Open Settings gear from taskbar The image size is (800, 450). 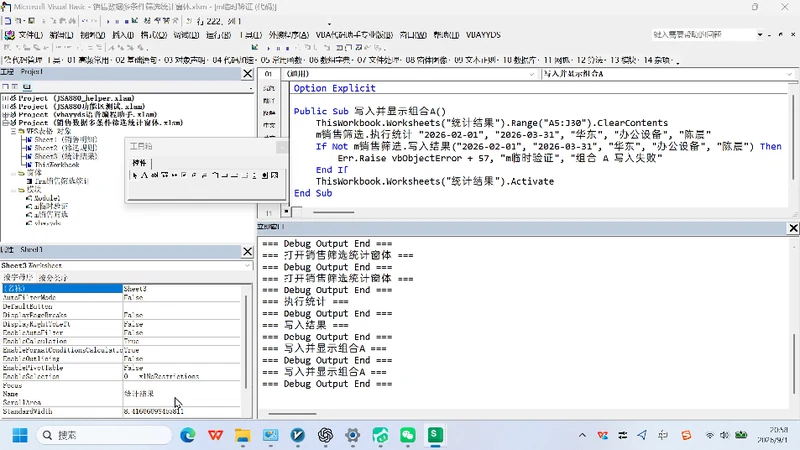(353, 435)
